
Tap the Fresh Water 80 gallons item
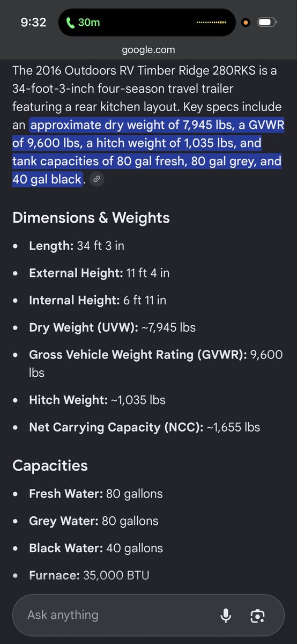[x=96, y=493]
